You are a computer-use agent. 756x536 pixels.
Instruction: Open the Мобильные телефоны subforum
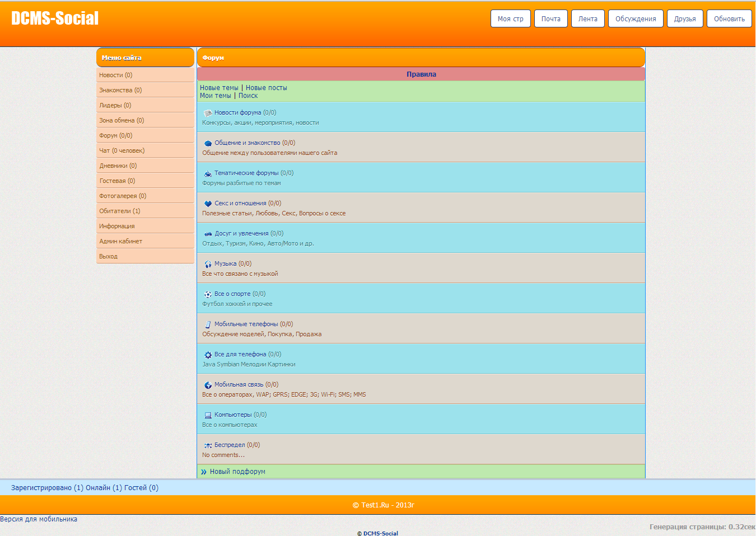(246, 324)
